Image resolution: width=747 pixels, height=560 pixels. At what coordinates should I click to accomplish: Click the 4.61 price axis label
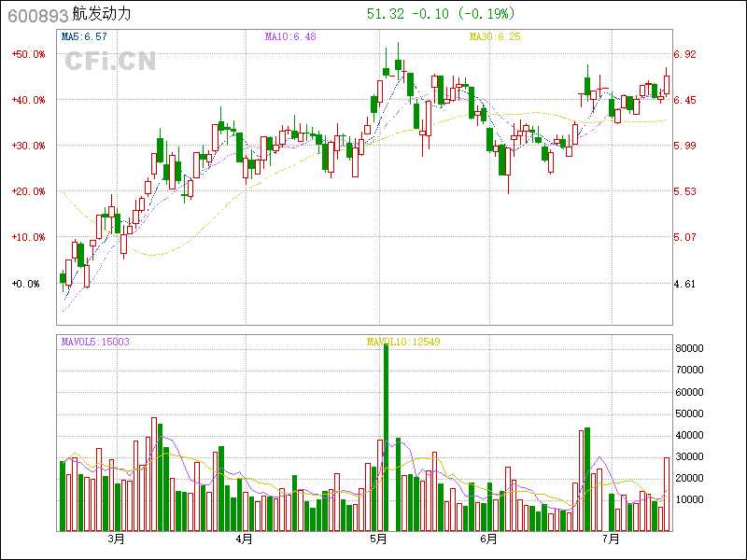685,283
